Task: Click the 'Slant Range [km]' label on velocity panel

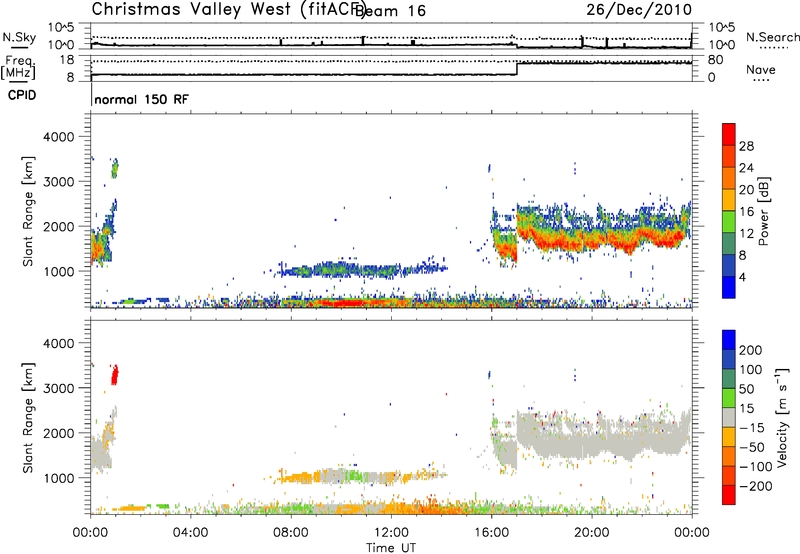Action: [x=28, y=418]
